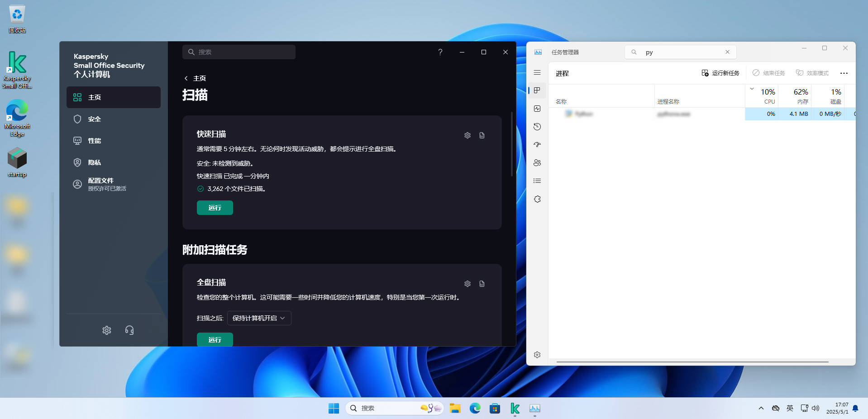This screenshot has height=419, width=868.
Task: Open Kaspersky support headset icon
Action: click(x=129, y=330)
